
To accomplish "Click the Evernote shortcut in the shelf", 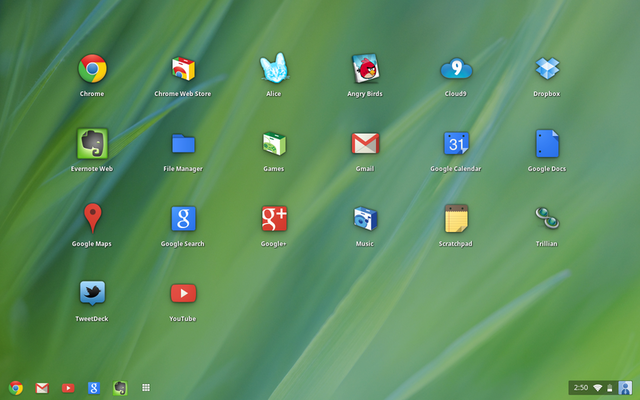I will (120, 388).
